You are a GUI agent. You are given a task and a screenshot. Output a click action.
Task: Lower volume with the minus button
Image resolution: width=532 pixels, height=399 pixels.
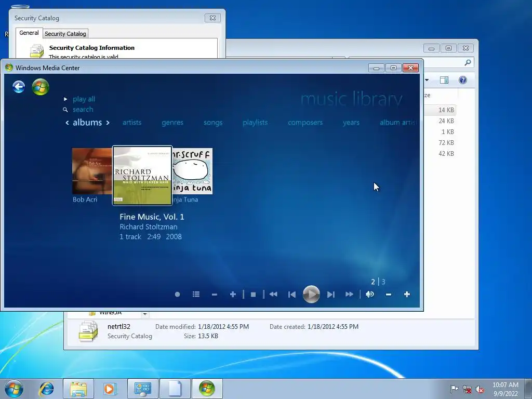[x=389, y=295]
